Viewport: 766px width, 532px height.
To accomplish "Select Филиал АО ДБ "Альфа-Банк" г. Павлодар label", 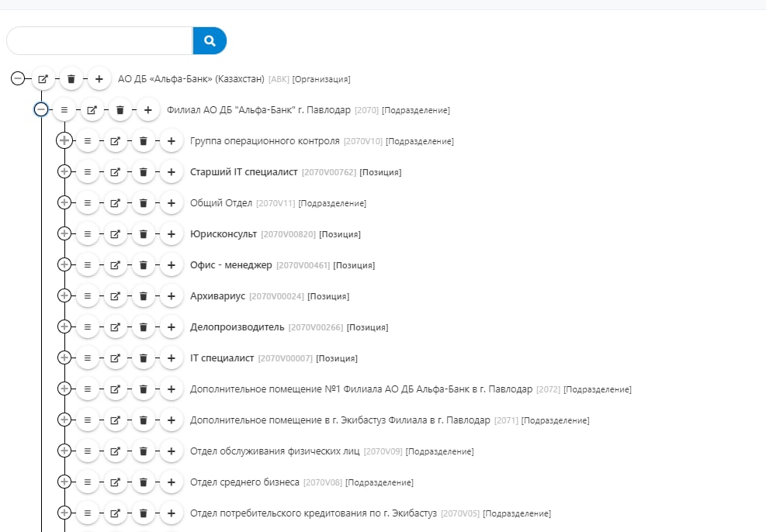I will click(x=258, y=110).
